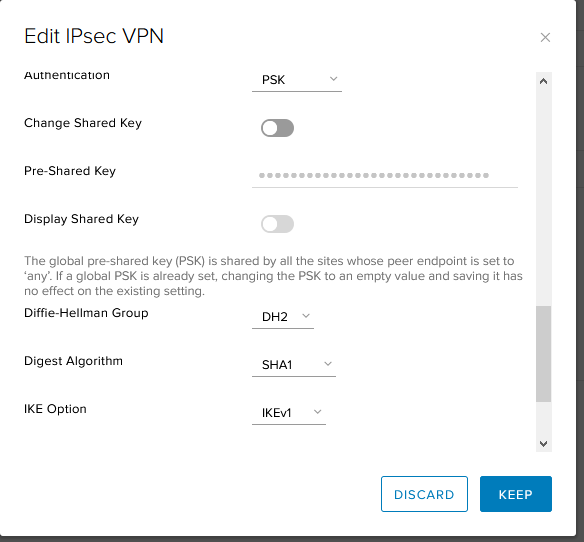Click the IKE Option chevron arrow

pyautogui.click(x=317, y=412)
